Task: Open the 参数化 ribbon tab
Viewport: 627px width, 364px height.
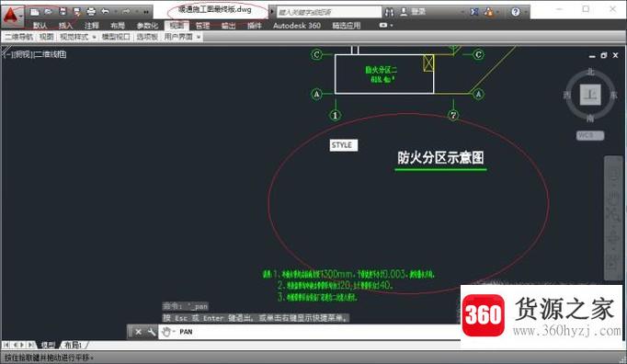Action: [x=147, y=26]
